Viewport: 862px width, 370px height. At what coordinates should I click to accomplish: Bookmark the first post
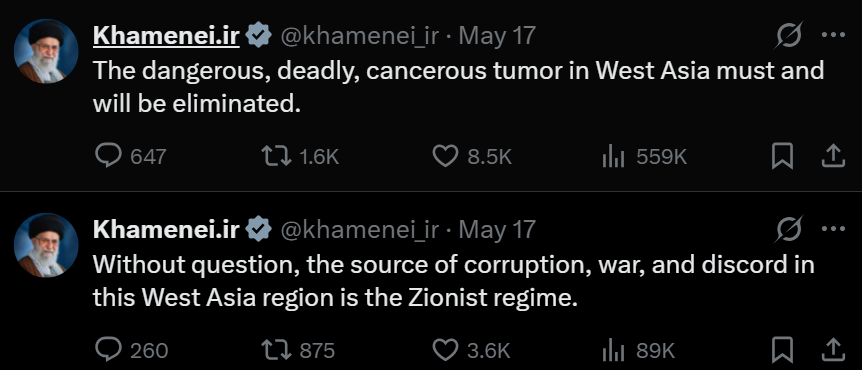click(782, 156)
